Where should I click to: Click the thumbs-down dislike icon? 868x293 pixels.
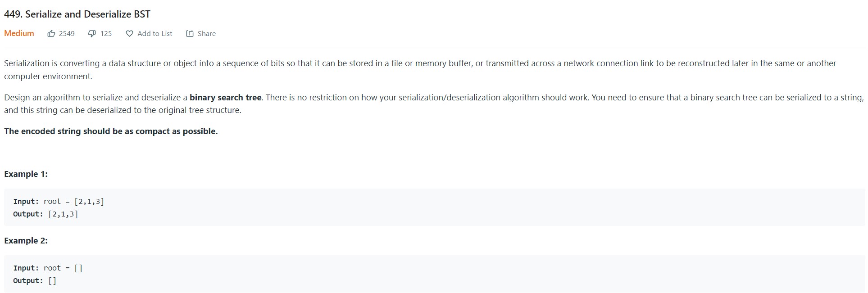92,34
